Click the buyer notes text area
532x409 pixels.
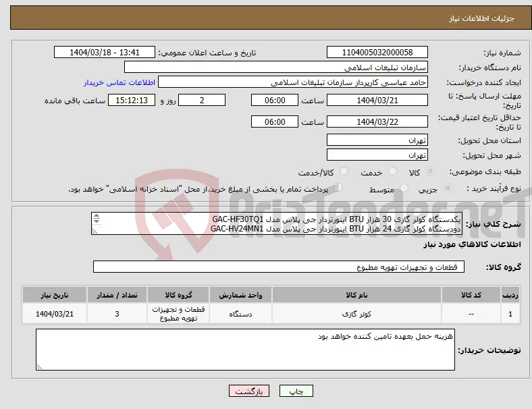245,350
